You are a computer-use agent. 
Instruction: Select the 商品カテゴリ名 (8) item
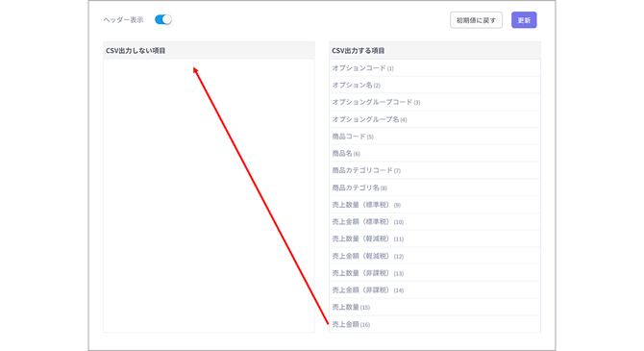pyautogui.click(x=434, y=188)
